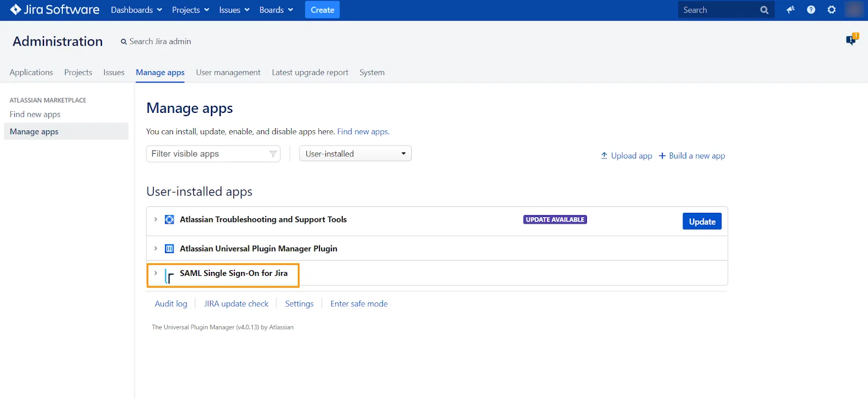This screenshot has width=868, height=399.
Task: Click the Universal Plugin Manager app icon
Action: [169, 249]
